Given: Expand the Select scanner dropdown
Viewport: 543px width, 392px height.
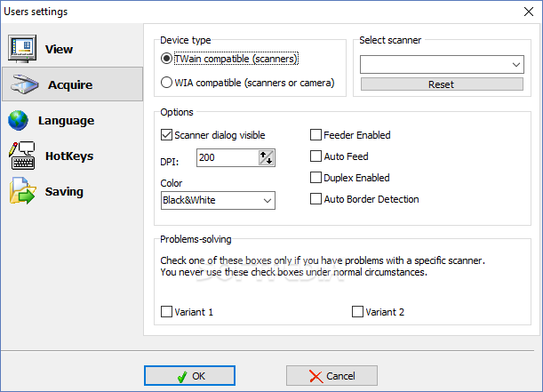Looking at the screenshot, I should pyautogui.click(x=442, y=64).
